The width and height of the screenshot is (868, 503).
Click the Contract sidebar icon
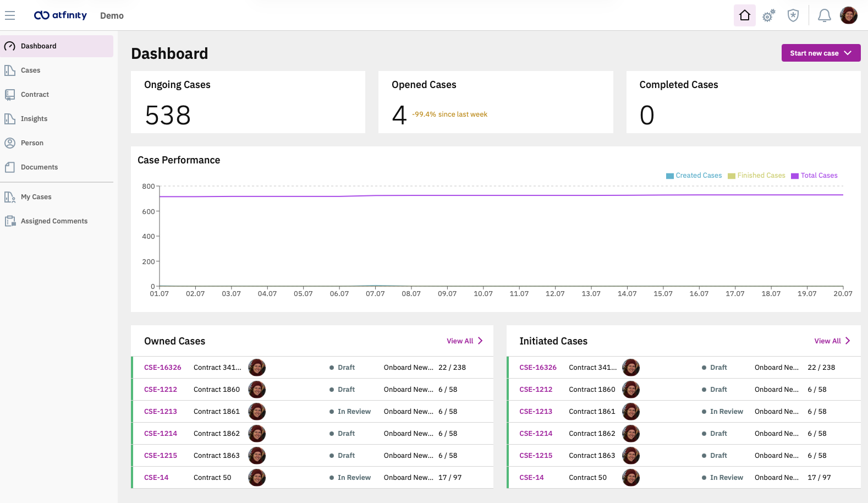click(x=10, y=95)
